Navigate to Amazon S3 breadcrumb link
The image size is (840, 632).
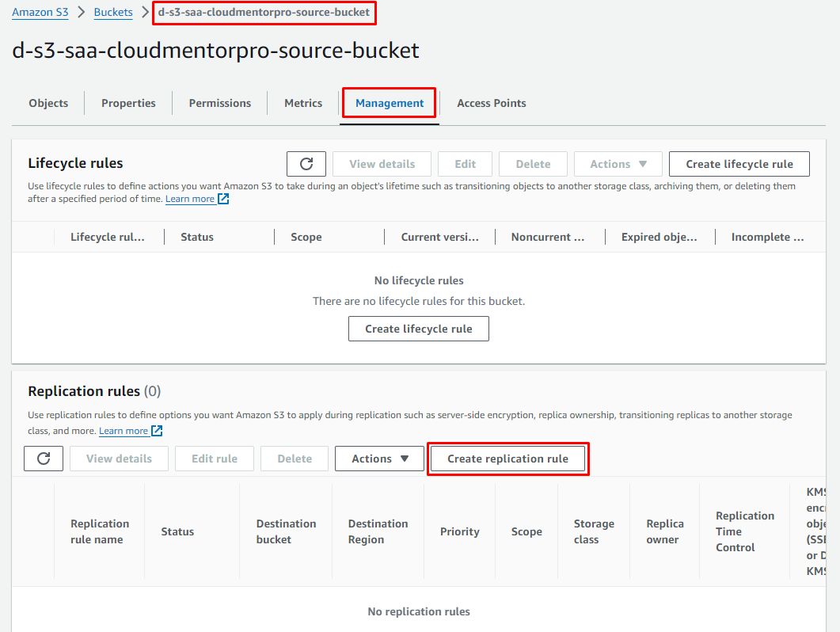point(40,13)
